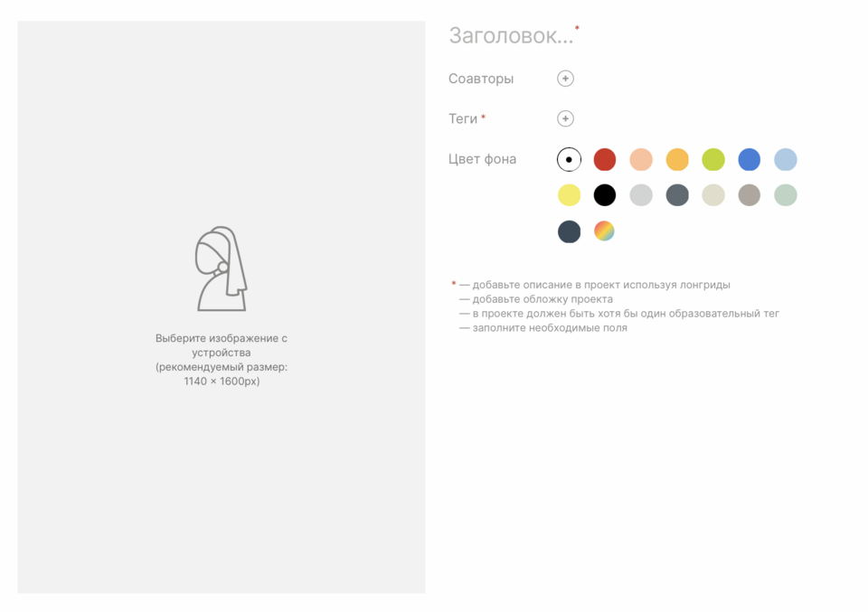868x612 pixels.
Task: Add a co-author with the Соавторы plus icon
Action: point(565,79)
